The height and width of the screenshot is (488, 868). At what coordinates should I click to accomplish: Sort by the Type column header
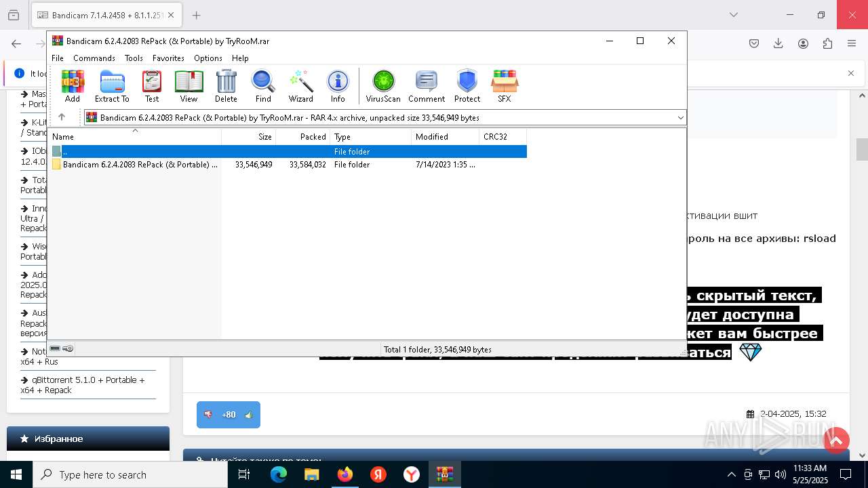pos(370,136)
